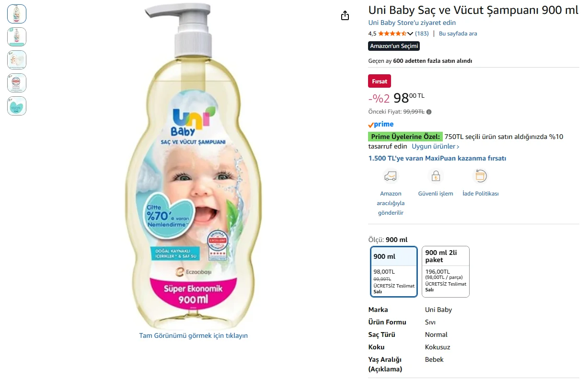Click the Amazon delivery truck icon
The height and width of the screenshot is (380, 588).
pos(391,176)
